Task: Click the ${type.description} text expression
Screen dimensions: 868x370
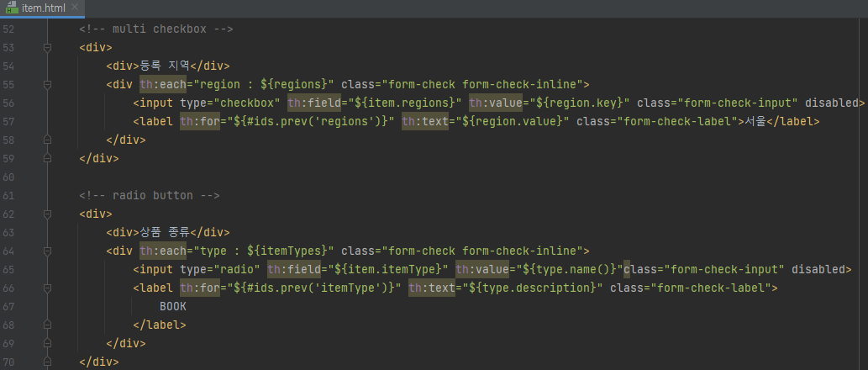Action: [533, 288]
